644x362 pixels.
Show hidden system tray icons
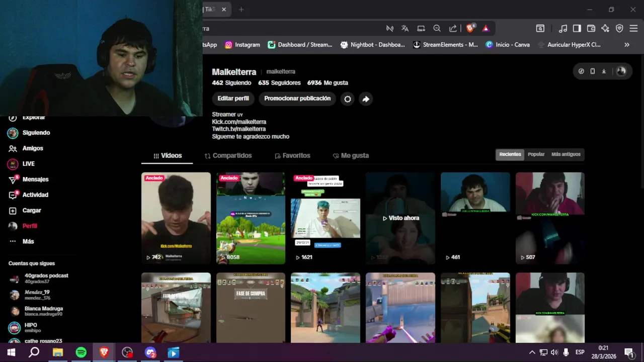pos(532,352)
